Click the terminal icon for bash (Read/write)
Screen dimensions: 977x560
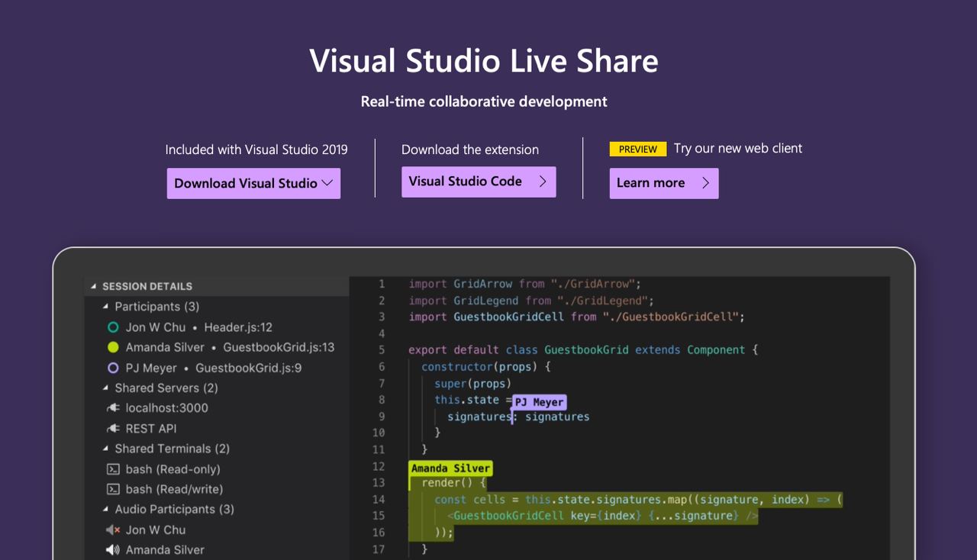coord(113,489)
